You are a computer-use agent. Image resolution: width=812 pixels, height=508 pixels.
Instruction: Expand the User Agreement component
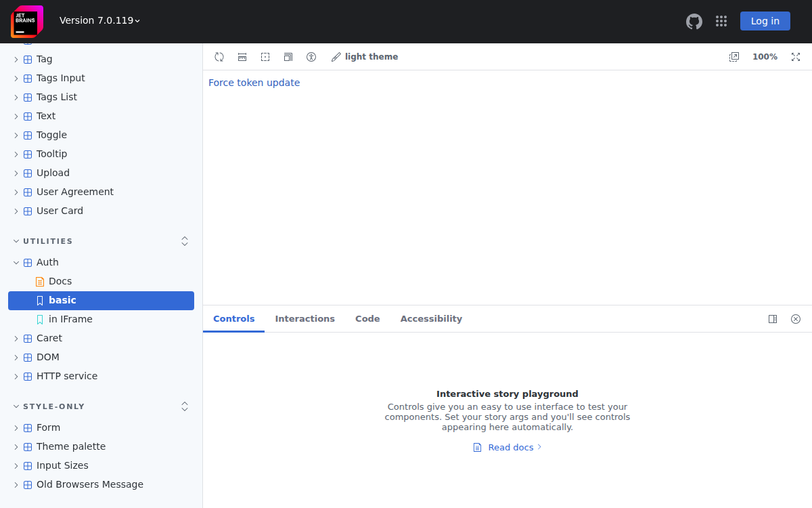(101, 192)
